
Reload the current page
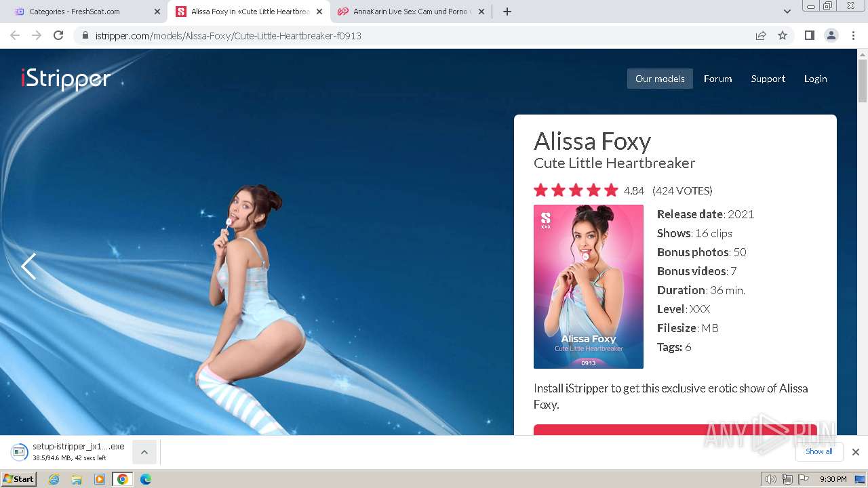click(x=58, y=35)
